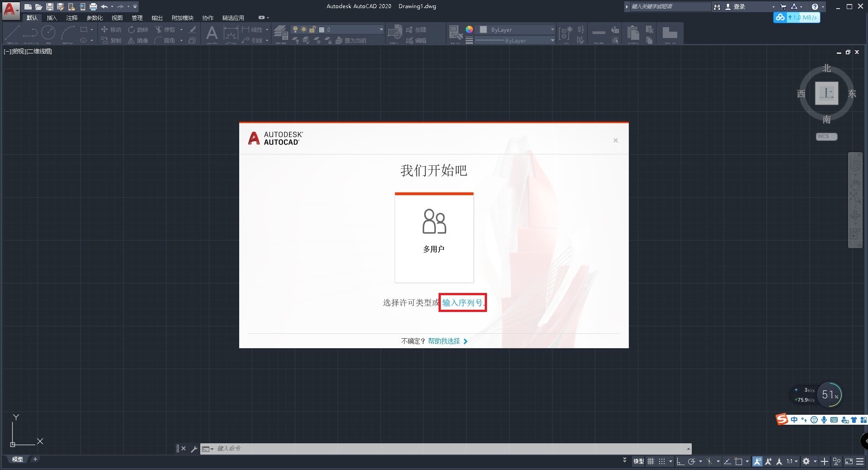
Task: Click the Pan hand icon in navigation bar
Action: coord(855,185)
